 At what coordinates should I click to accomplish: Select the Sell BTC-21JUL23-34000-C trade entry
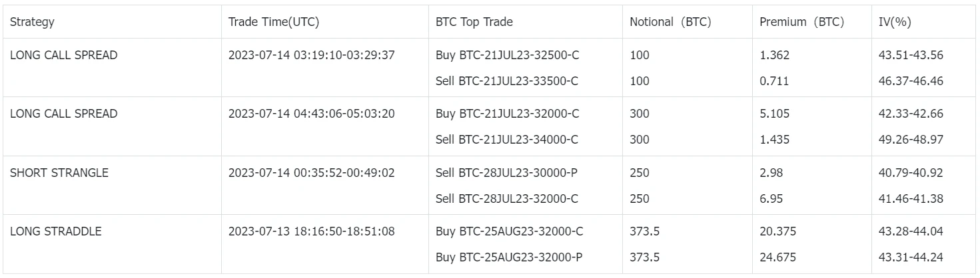coord(507,139)
